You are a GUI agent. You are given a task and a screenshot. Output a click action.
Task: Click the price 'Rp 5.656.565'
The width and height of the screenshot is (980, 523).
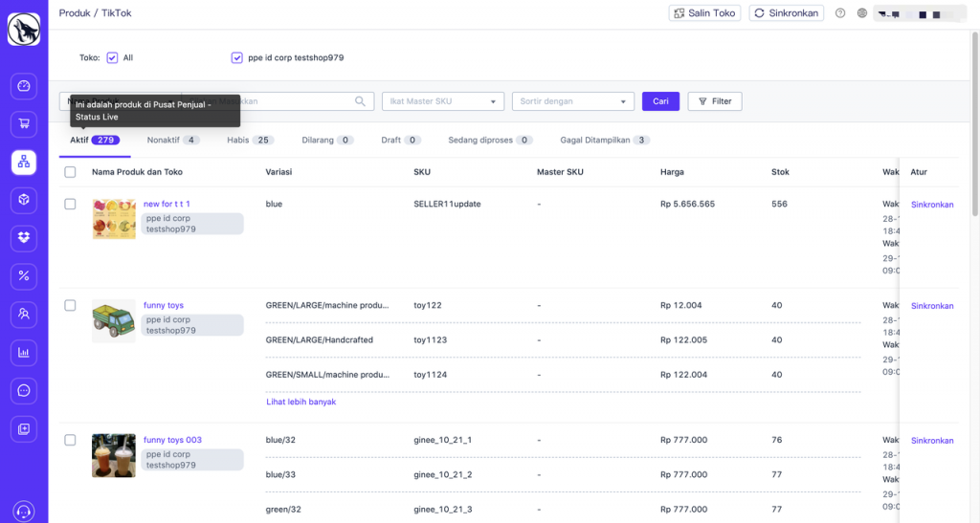point(687,204)
